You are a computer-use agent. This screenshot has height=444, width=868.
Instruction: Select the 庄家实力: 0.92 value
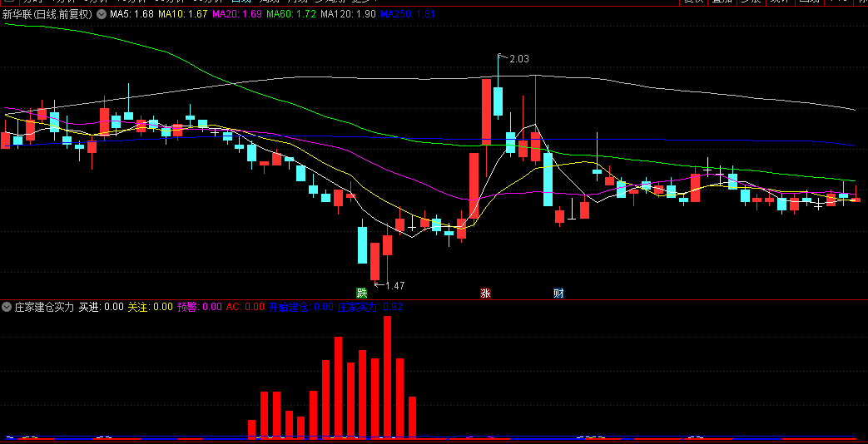[370, 306]
